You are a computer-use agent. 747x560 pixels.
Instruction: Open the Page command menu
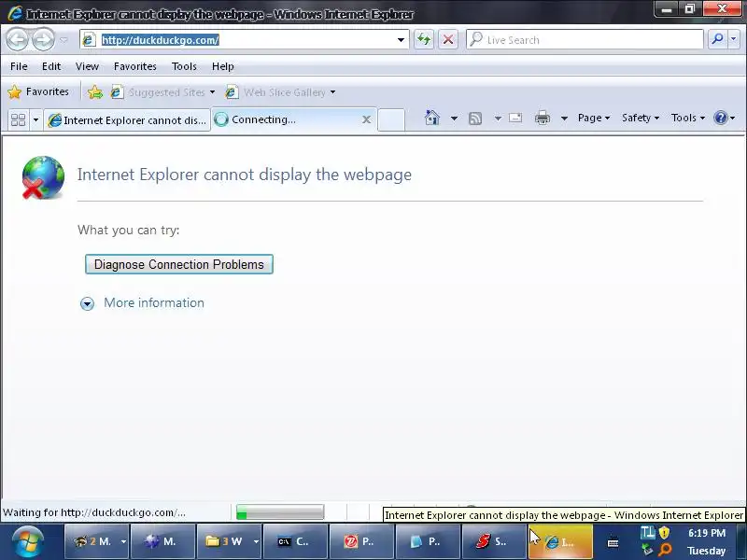(594, 118)
